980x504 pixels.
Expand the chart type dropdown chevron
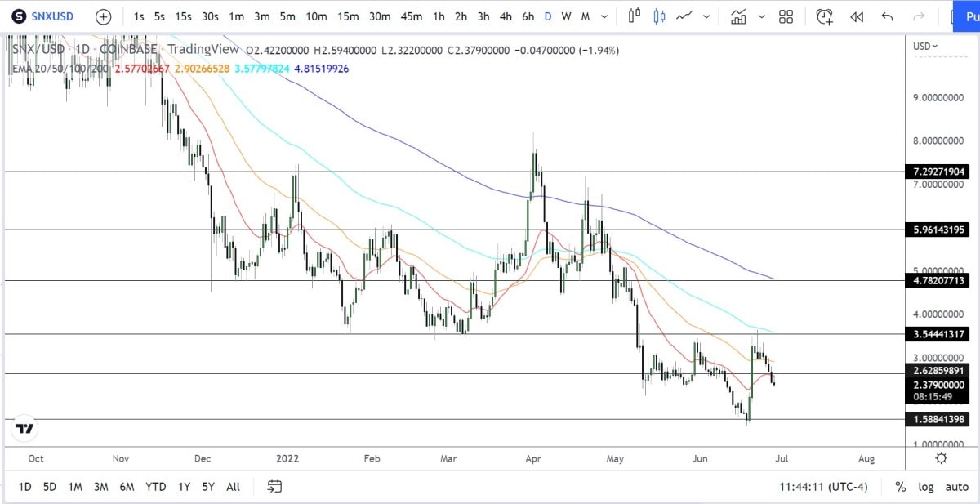tap(706, 16)
